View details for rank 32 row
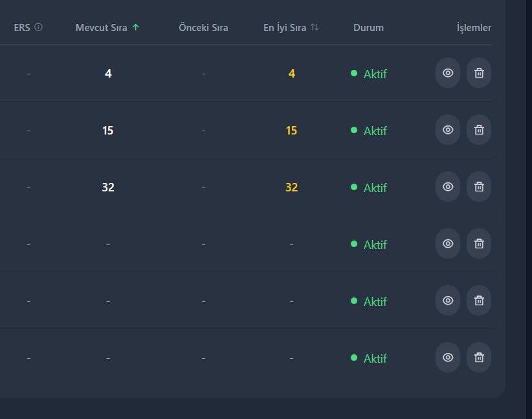The image size is (532, 419). coord(448,187)
